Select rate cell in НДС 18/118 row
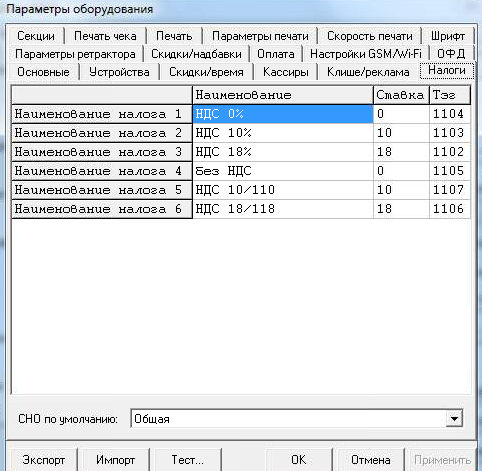 401,209
